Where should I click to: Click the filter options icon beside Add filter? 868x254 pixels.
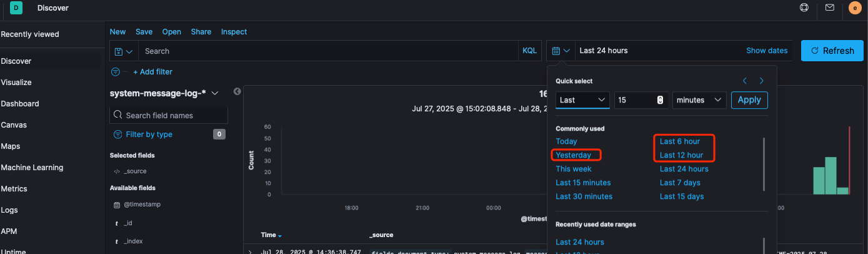click(115, 72)
